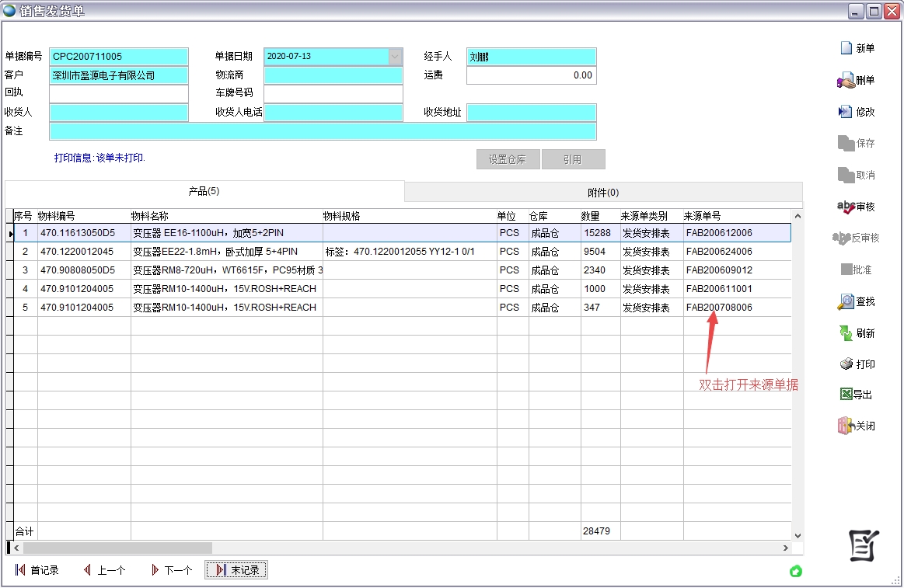Switch to the 附件(0) tab
The image size is (904, 588).
[603, 193]
